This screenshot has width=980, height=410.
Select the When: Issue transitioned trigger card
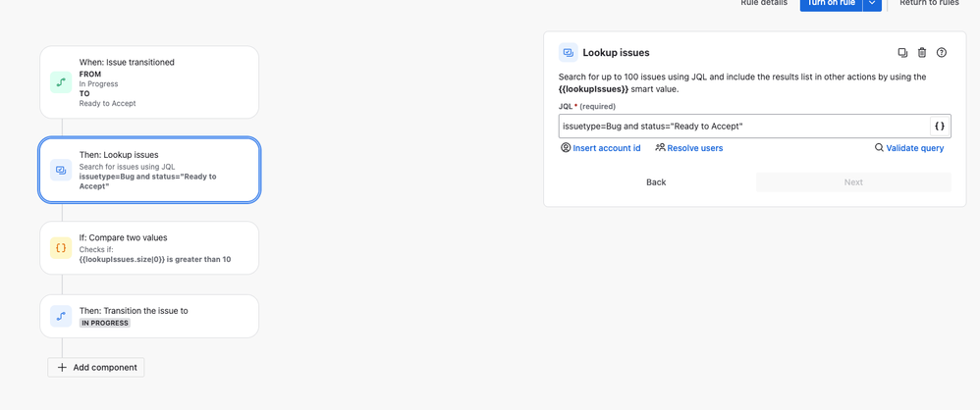pyautogui.click(x=149, y=82)
